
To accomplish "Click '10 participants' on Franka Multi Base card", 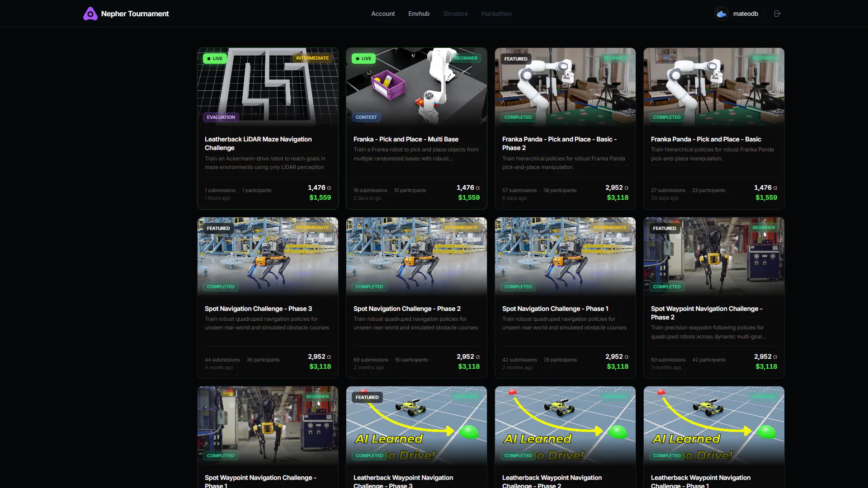I will click(410, 190).
